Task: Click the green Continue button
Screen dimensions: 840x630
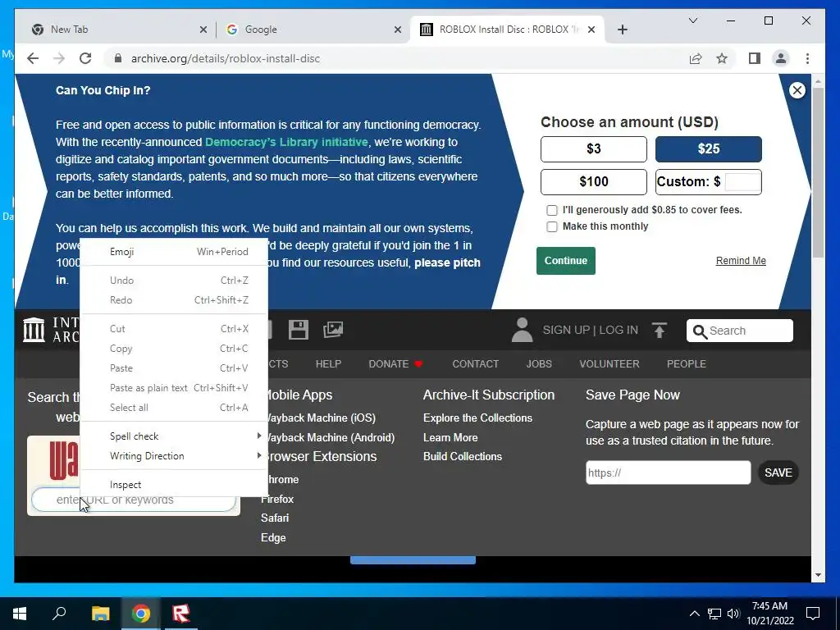Action: (566, 261)
